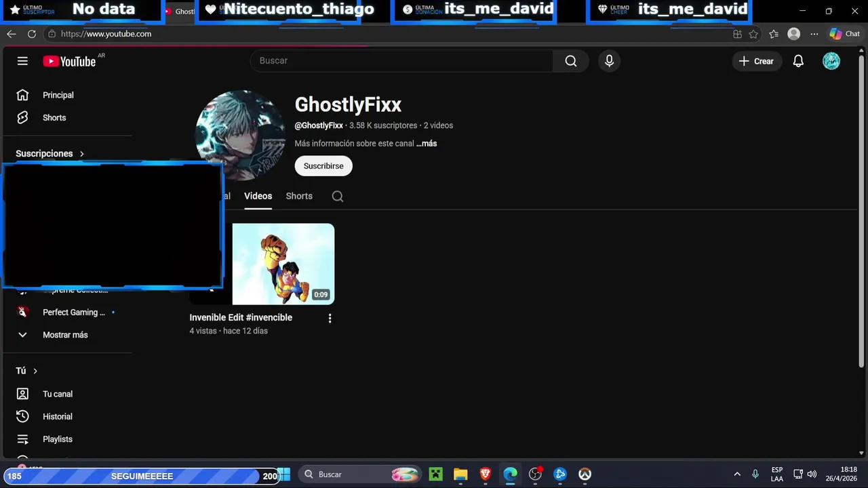
Task: Open the Copilot Chat button
Action: (844, 34)
